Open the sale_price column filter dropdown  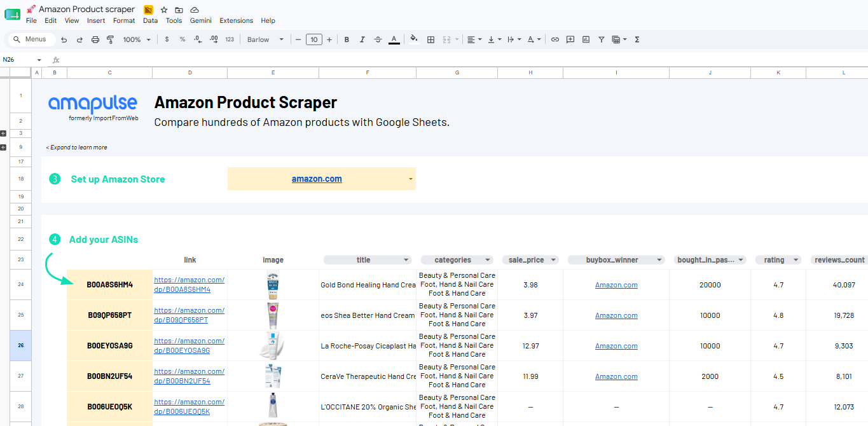click(553, 260)
